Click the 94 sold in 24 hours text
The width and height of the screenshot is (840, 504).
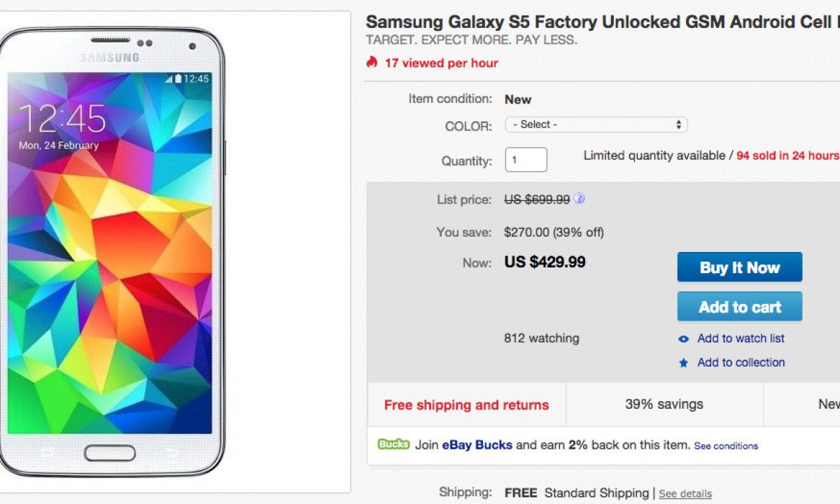787,155
